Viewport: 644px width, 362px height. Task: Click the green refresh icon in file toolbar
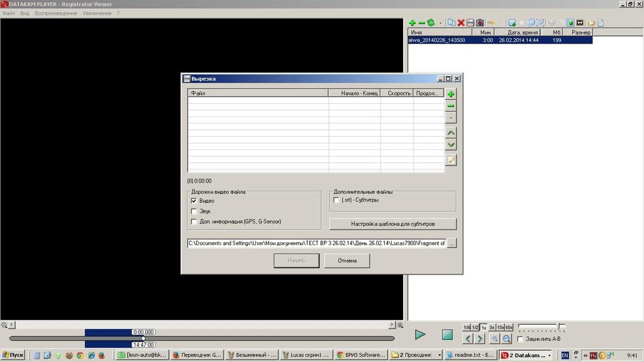431,23
